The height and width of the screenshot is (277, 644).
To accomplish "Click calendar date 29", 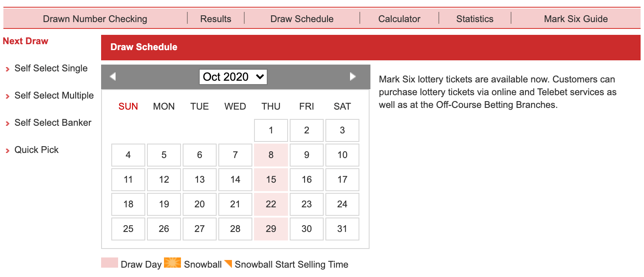I will [x=271, y=229].
